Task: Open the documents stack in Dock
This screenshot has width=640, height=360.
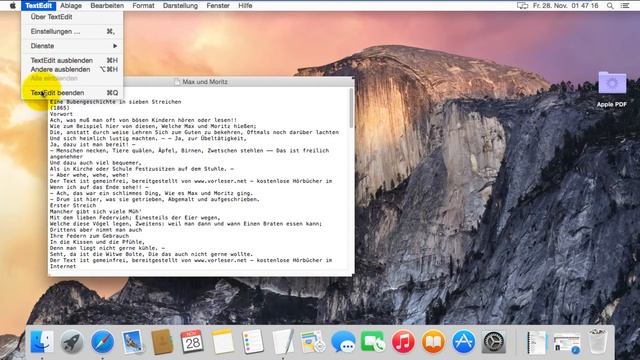Action: coord(537,342)
